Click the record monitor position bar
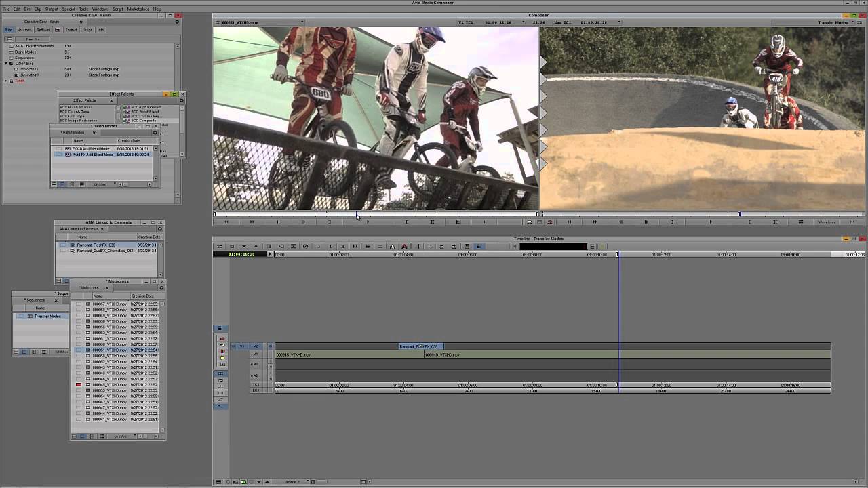The width and height of the screenshot is (868, 488). coord(702,215)
